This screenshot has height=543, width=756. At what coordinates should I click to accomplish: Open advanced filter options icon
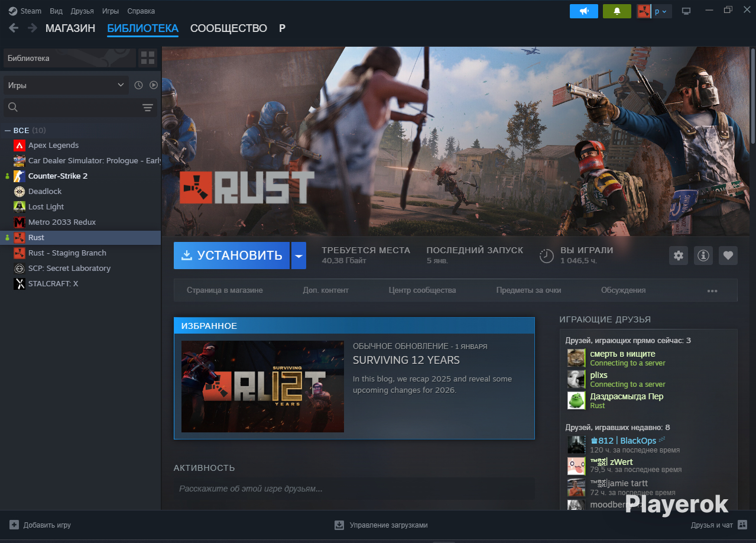148,107
